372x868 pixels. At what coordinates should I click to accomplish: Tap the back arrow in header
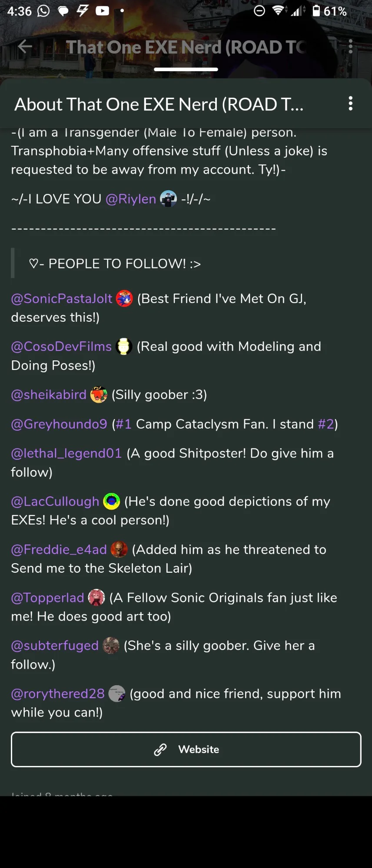pyautogui.click(x=25, y=46)
